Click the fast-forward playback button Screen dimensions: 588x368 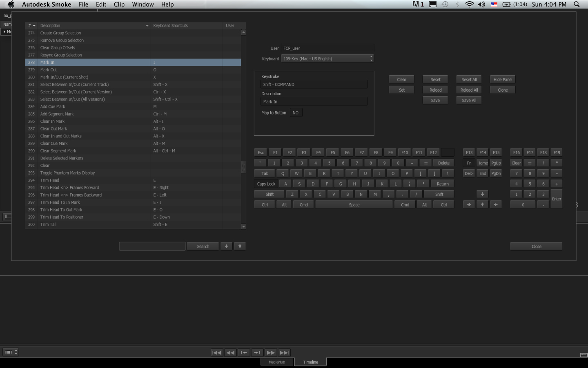271,352
